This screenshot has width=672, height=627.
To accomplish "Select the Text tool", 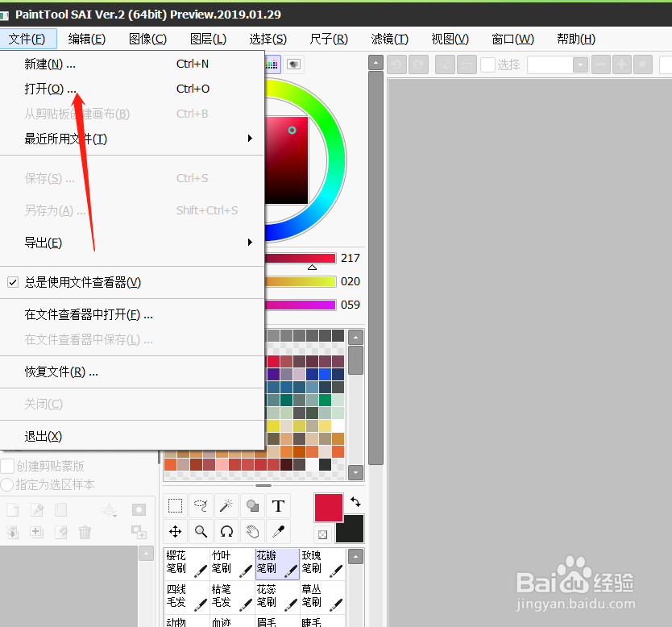I will tap(278, 506).
